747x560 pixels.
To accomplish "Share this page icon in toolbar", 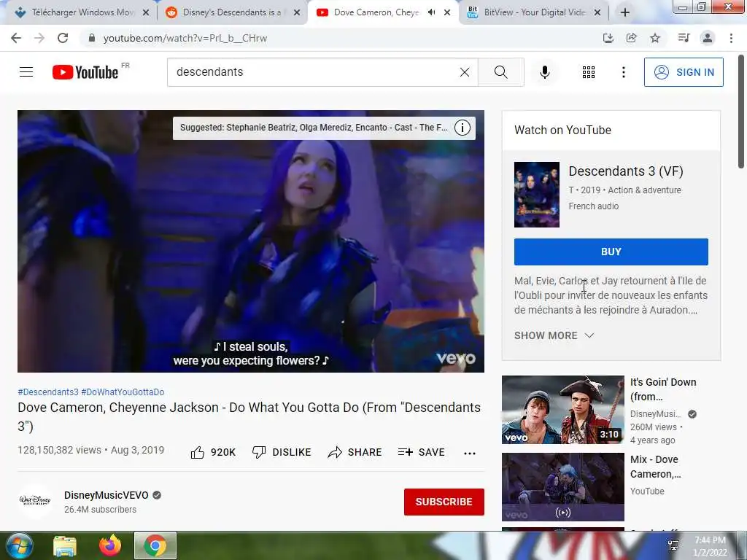I will point(631,38).
